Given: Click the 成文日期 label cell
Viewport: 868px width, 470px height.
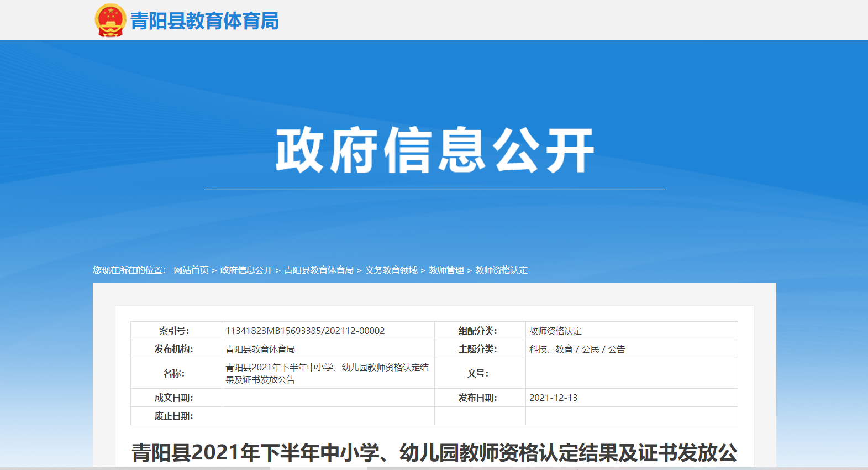Looking at the screenshot, I should [x=174, y=398].
